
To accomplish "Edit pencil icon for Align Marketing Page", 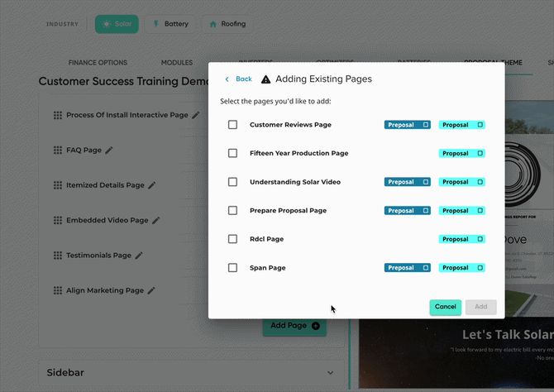I will click(151, 290).
